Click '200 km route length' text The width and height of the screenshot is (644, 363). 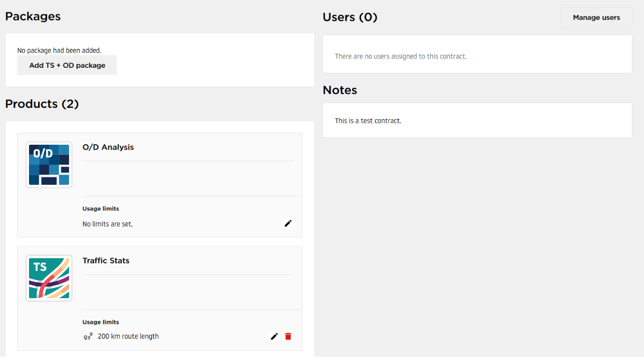point(128,336)
